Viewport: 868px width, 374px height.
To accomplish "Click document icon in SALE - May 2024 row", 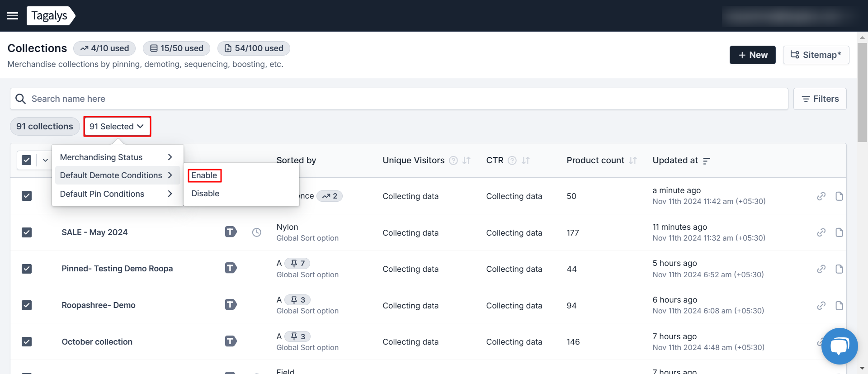I will [839, 232].
